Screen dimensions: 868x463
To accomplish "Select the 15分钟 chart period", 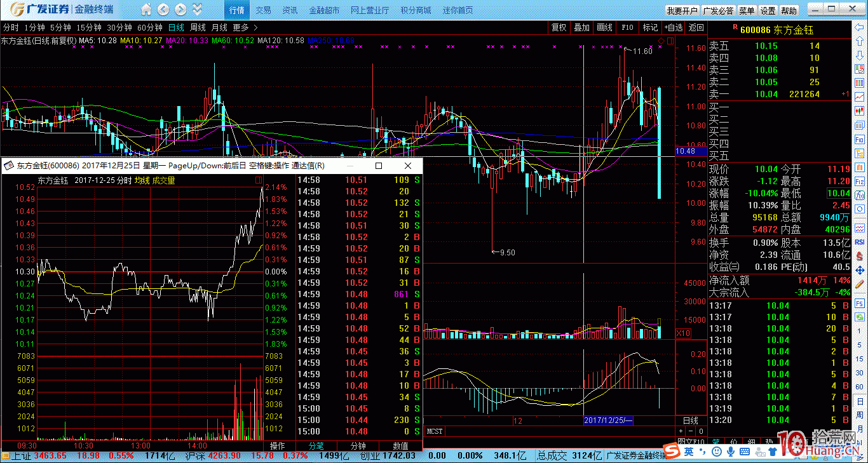I will (89, 27).
